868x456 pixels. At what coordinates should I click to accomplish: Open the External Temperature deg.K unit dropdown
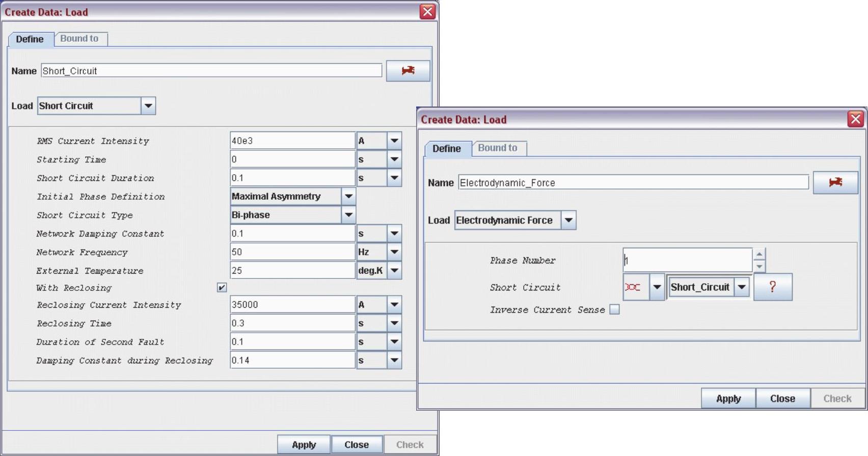(394, 271)
